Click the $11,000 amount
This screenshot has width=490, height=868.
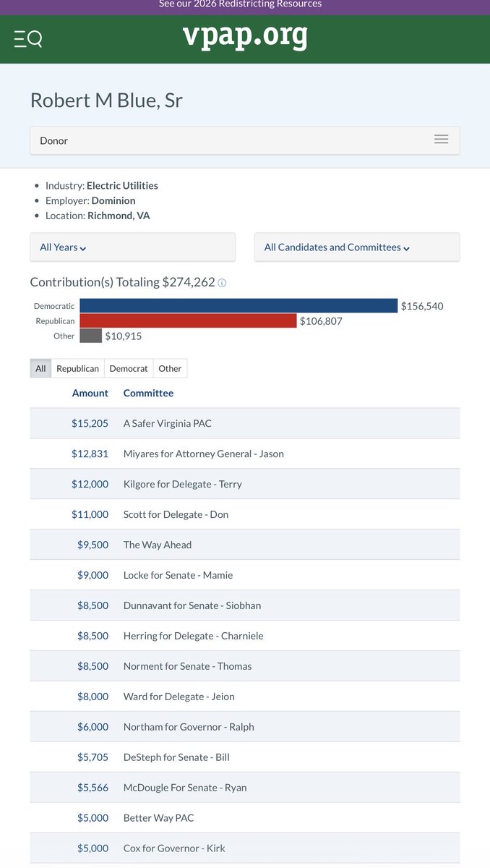coord(90,514)
